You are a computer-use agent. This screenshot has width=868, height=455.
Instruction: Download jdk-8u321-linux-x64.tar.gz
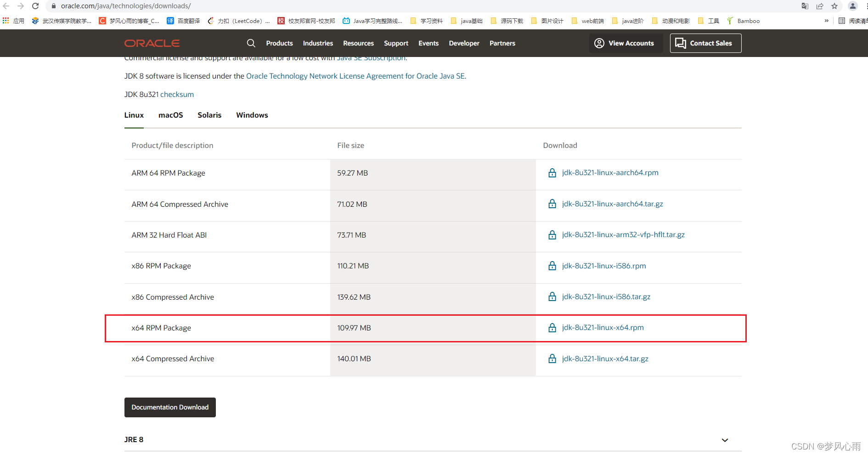[605, 359]
